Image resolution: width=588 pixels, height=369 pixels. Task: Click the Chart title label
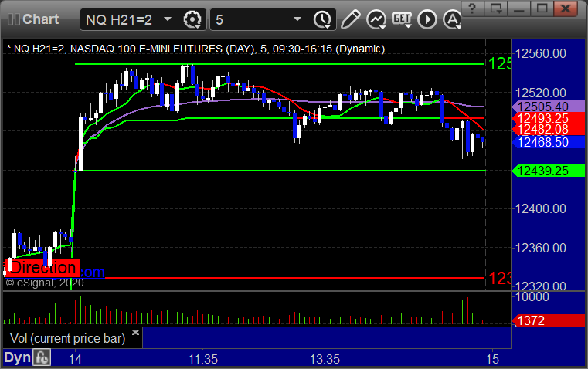40,19
